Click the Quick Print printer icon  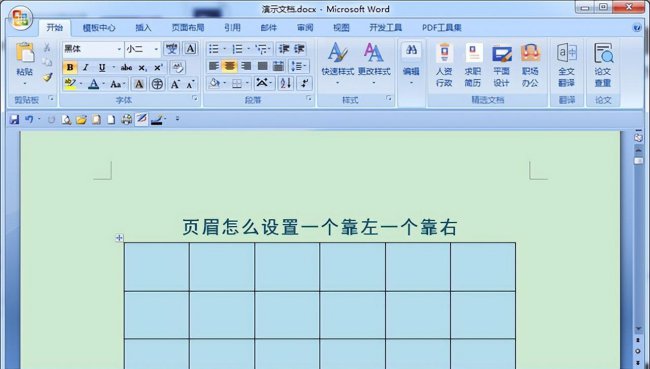126,120
